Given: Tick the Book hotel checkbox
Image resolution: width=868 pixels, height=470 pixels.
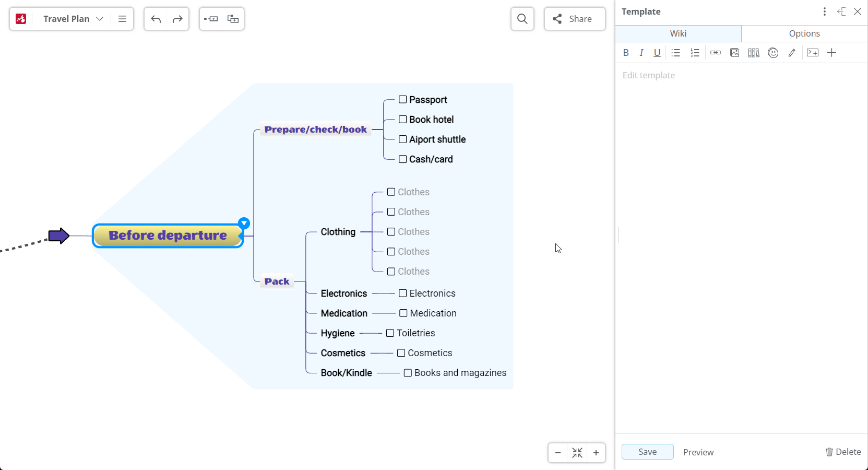Looking at the screenshot, I should coord(403,120).
